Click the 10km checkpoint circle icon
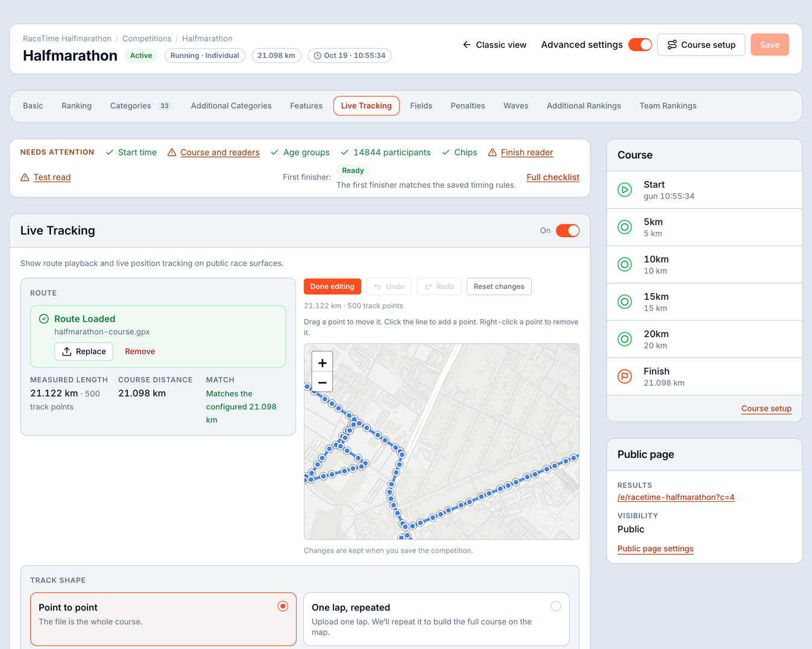812x649 pixels. tap(625, 265)
